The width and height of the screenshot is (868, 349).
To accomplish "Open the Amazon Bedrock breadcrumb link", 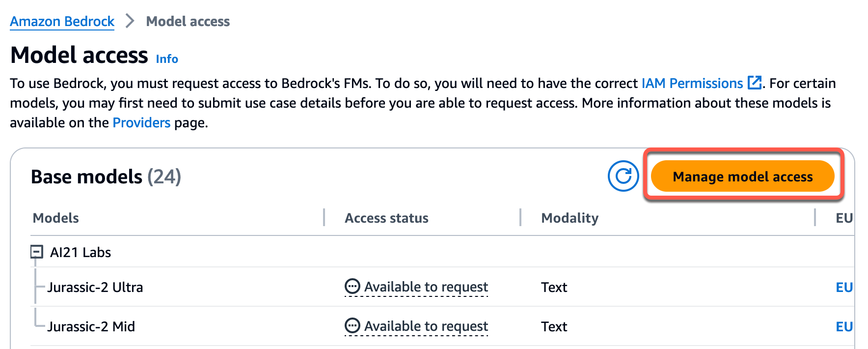I will click(62, 22).
